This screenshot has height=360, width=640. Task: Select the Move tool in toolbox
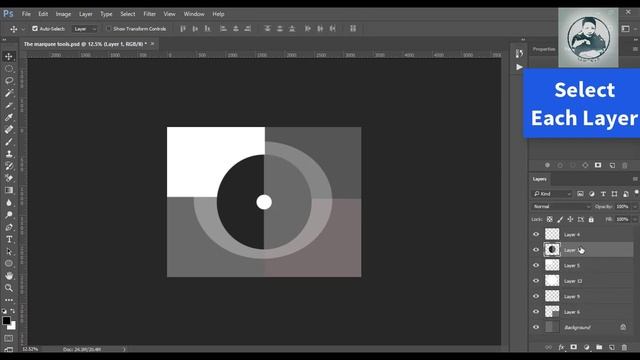(9, 56)
